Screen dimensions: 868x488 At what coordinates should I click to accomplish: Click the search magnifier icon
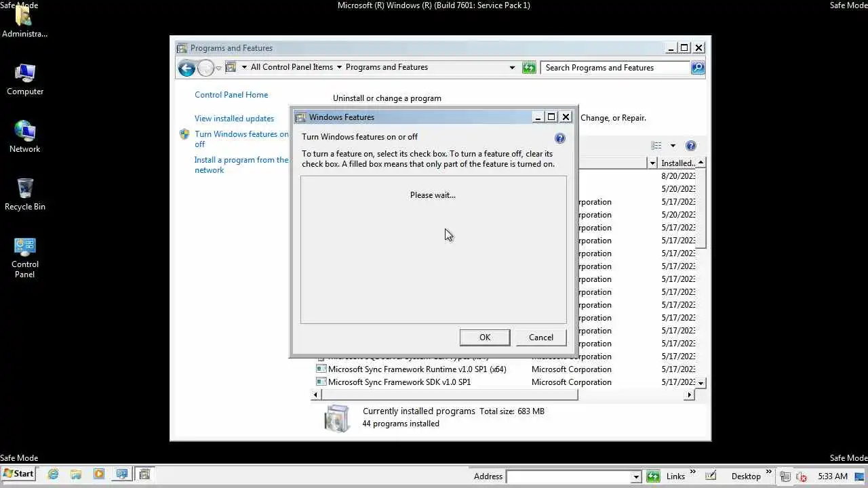click(x=698, y=68)
